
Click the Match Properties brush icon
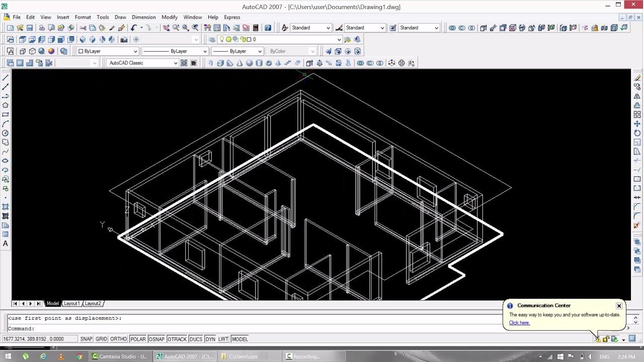click(121, 28)
